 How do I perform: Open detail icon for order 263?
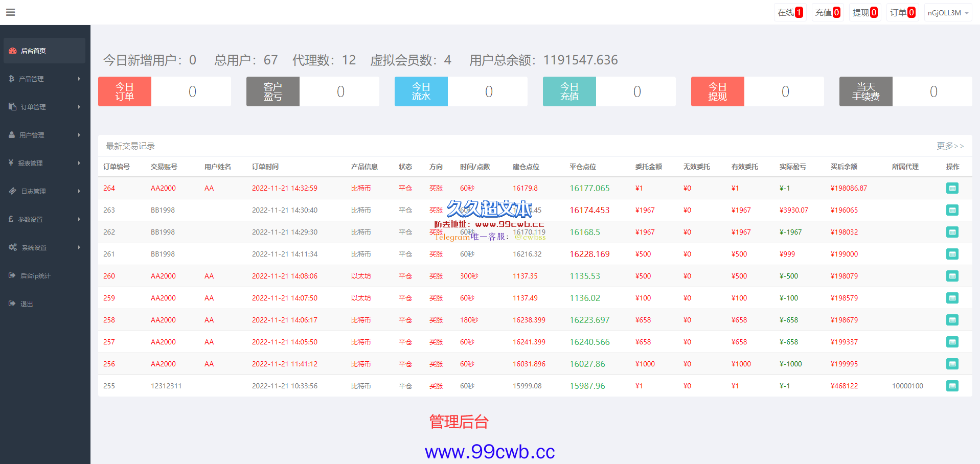click(x=952, y=210)
